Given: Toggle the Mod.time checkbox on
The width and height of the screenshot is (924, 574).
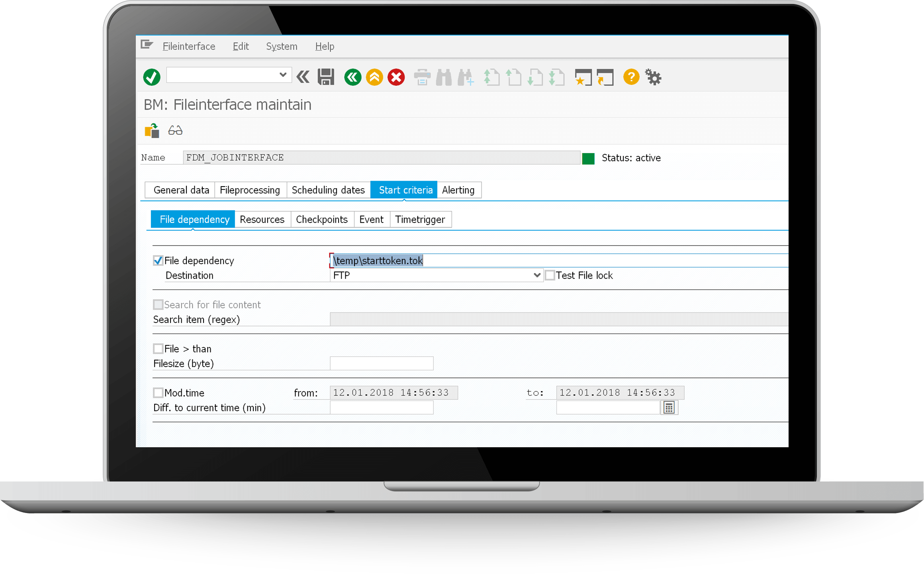Looking at the screenshot, I should pyautogui.click(x=157, y=392).
